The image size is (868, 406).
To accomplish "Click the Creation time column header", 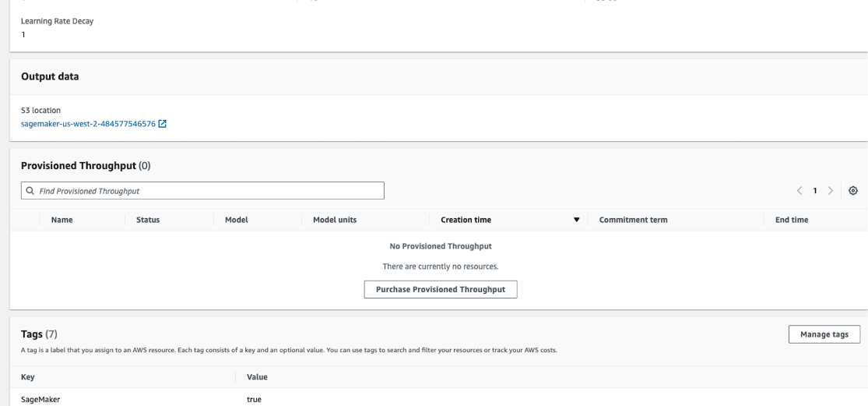I will pyautogui.click(x=466, y=220).
